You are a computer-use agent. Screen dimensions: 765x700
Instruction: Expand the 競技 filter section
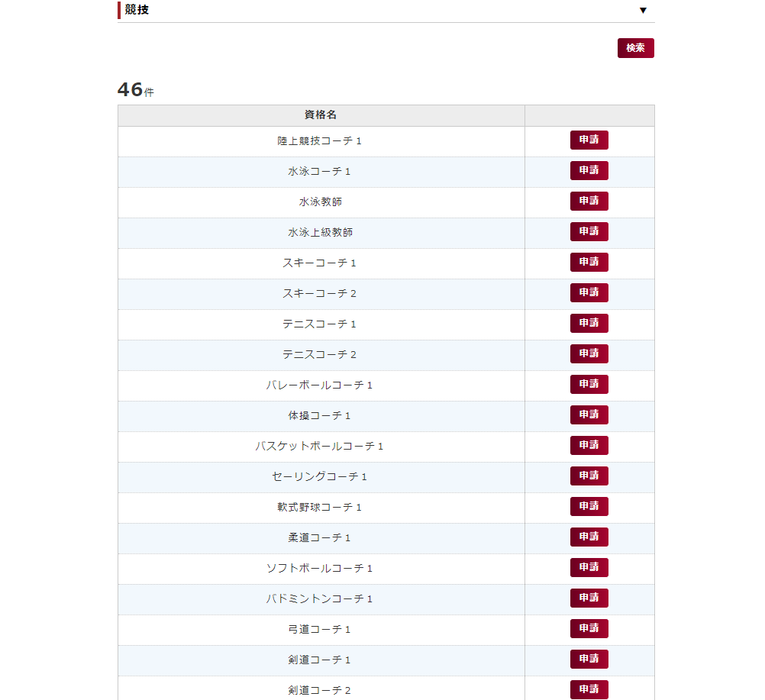click(643, 11)
